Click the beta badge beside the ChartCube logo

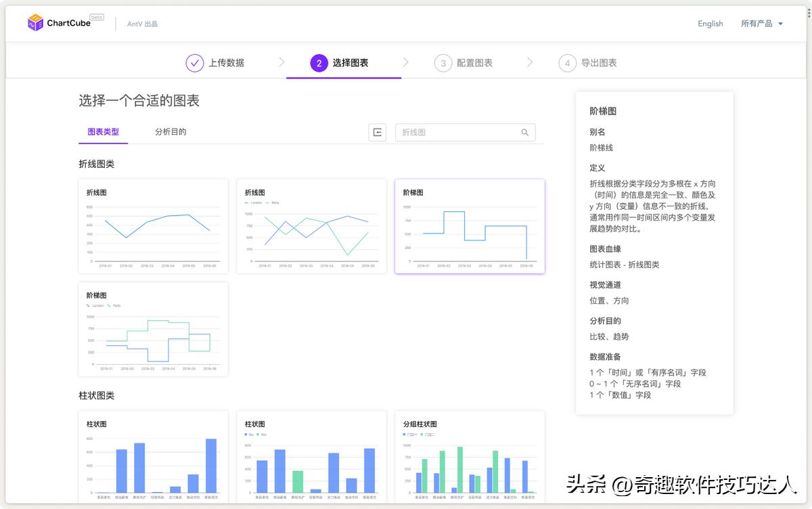pos(97,17)
